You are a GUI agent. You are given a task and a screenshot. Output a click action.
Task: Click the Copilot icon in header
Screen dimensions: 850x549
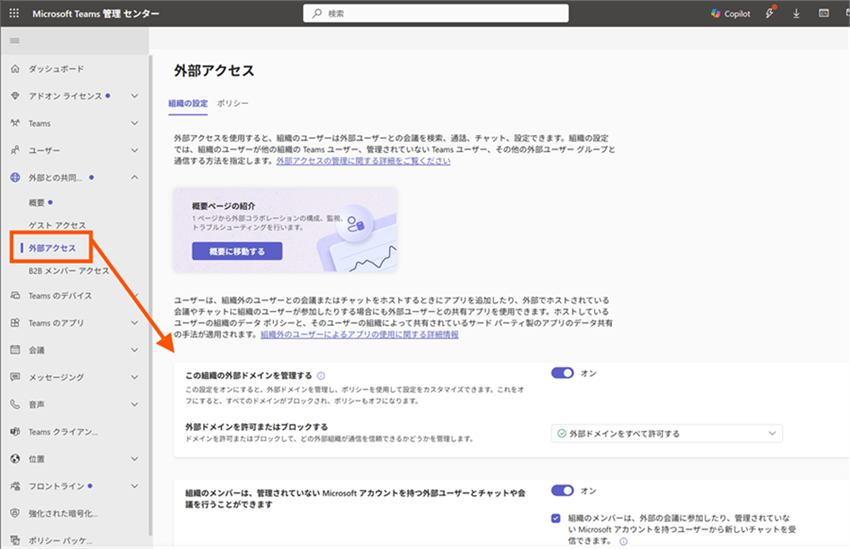point(715,14)
